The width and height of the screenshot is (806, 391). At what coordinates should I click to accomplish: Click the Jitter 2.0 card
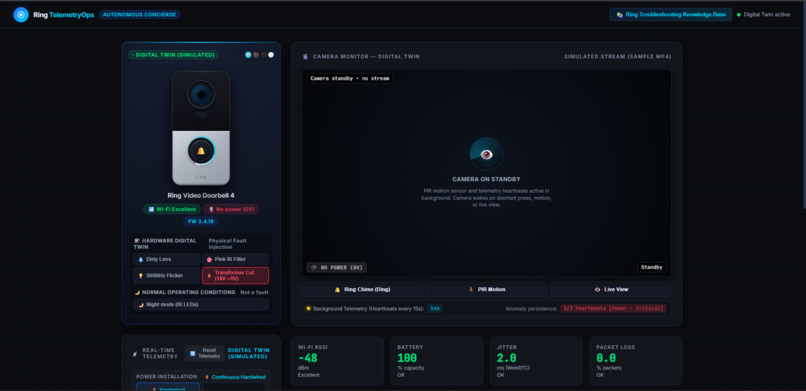pyautogui.click(x=536, y=361)
